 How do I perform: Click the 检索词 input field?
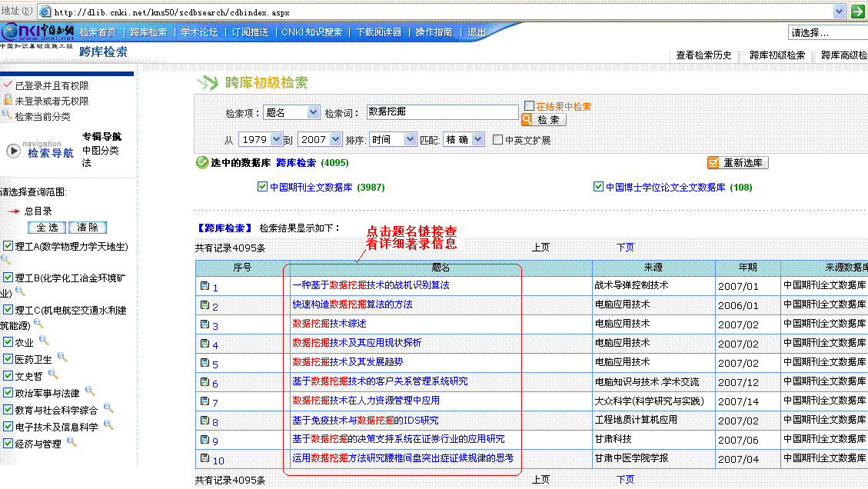point(442,111)
